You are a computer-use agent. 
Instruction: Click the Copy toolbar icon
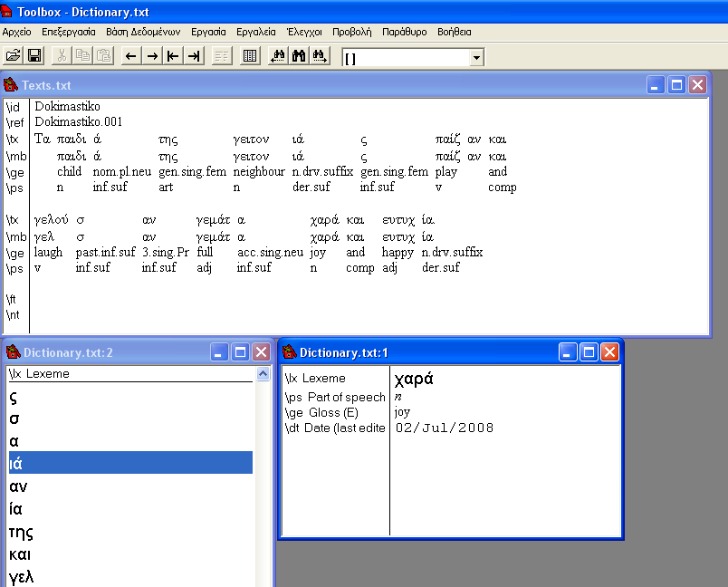[x=82, y=56]
